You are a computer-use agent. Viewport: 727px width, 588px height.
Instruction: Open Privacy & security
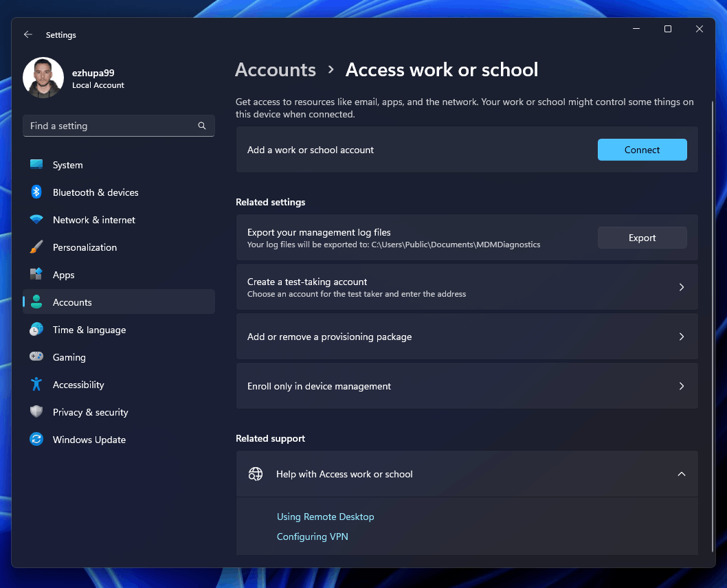[119, 412]
